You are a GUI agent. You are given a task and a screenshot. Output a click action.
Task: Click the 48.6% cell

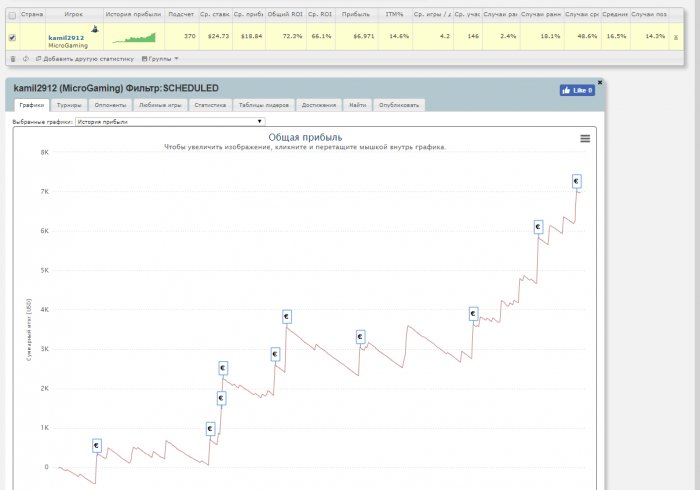point(587,36)
